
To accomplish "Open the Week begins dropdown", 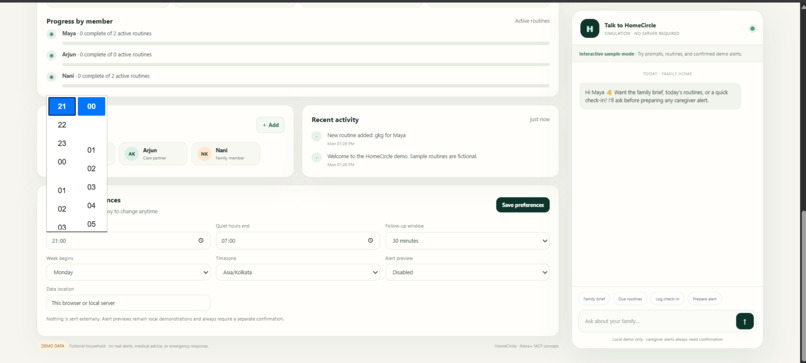I will (128, 273).
